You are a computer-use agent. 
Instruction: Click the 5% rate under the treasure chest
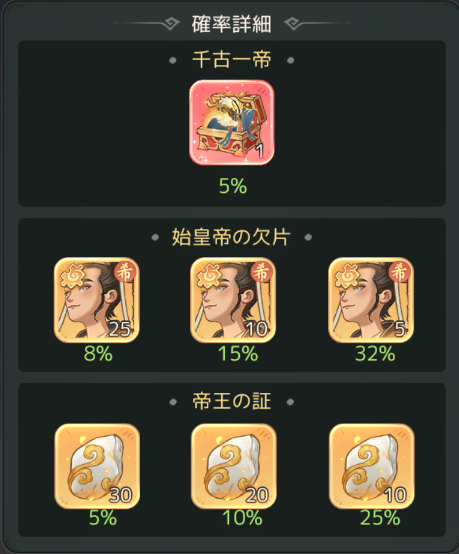click(x=233, y=186)
